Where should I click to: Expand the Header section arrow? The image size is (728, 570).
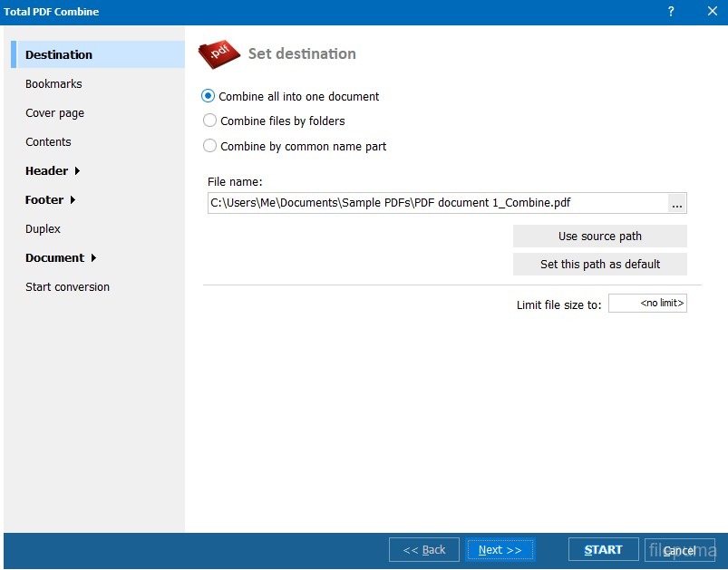pyautogui.click(x=77, y=171)
